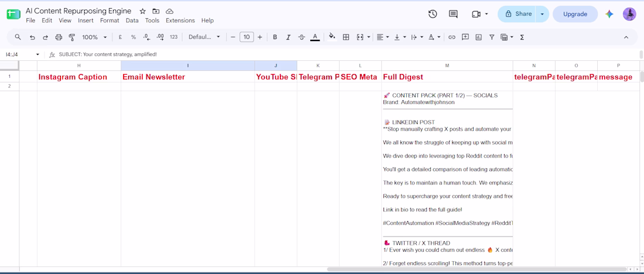Open horizontal align dropdown

click(x=383, y=37)
